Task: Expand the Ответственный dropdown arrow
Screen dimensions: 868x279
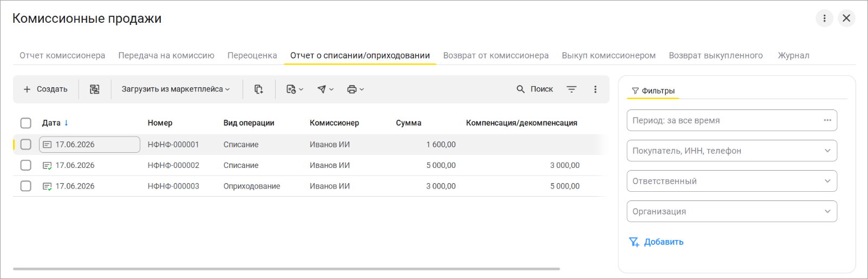Action: click(827, 181)
